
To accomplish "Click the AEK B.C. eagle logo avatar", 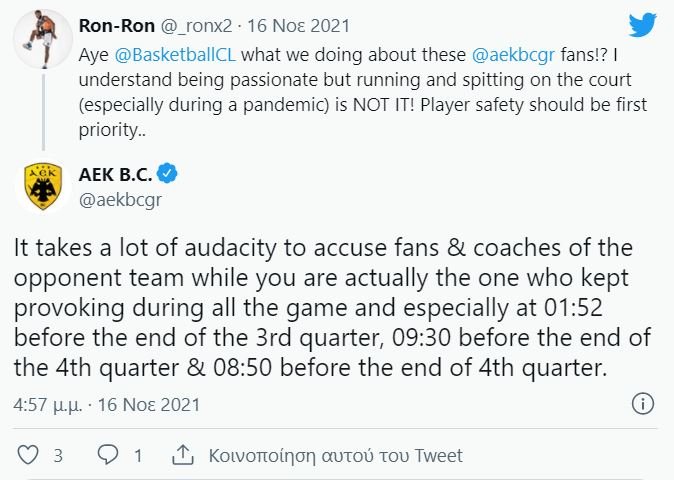I will pyautogui.click(x=43, y=185).
